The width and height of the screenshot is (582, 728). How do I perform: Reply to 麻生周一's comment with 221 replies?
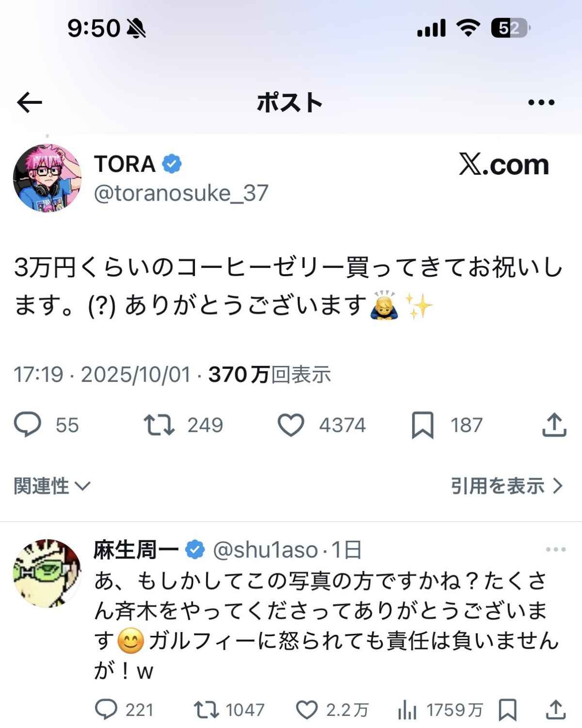(x=106, y=710)
